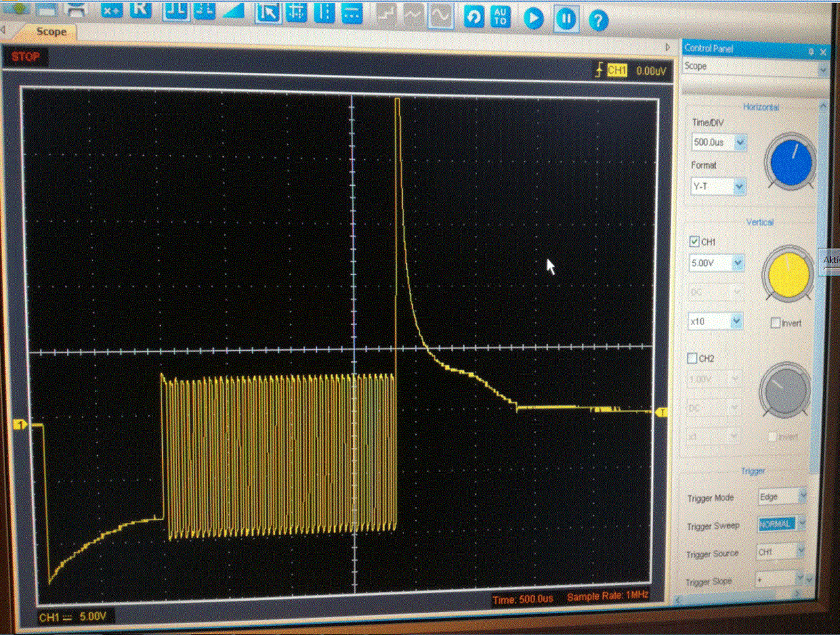Enable the CH2 channel checkbox
The width and height of the screenshot is (840, 635).
click(692, 358)
